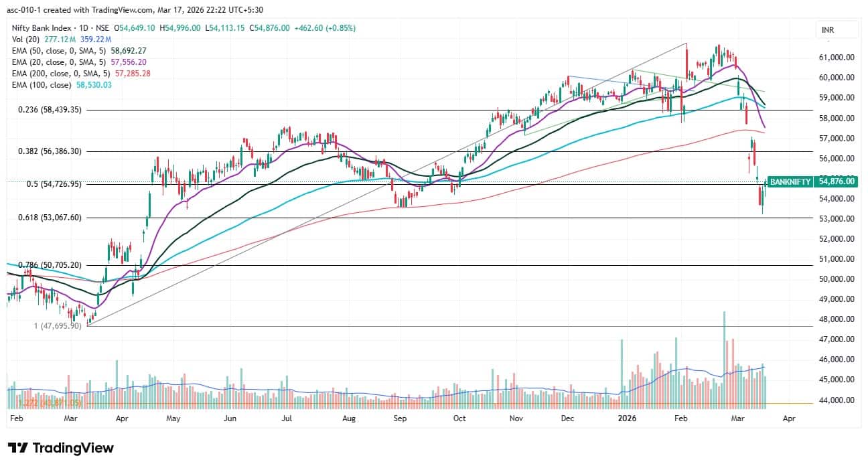Click the 61,000.00 price axis label
The image size is (868, 468).
[836, 58]
